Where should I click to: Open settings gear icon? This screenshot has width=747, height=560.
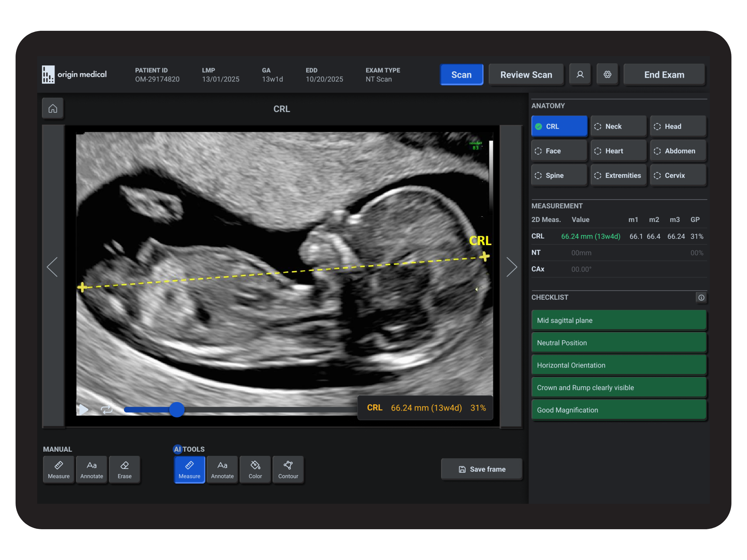pos(607,74)
